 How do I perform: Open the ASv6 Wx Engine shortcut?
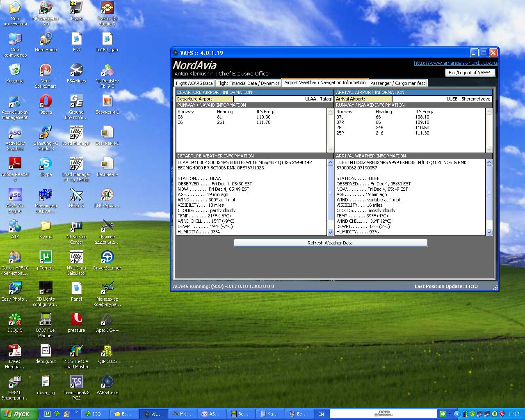click(x=15, y=201)
